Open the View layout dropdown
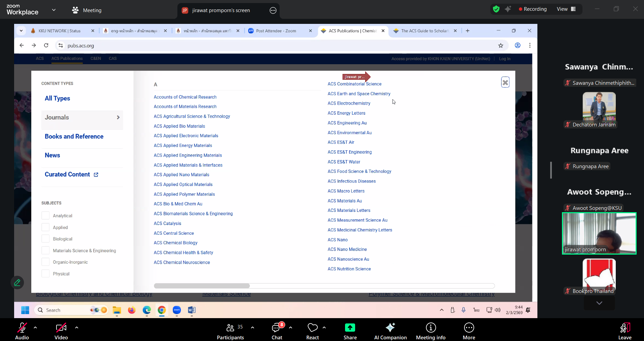The height and width of the screenshot is (341, 644). (566, 9)
